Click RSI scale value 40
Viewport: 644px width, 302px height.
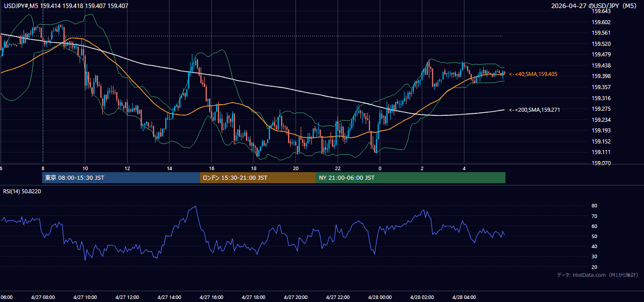pos(595,246)
